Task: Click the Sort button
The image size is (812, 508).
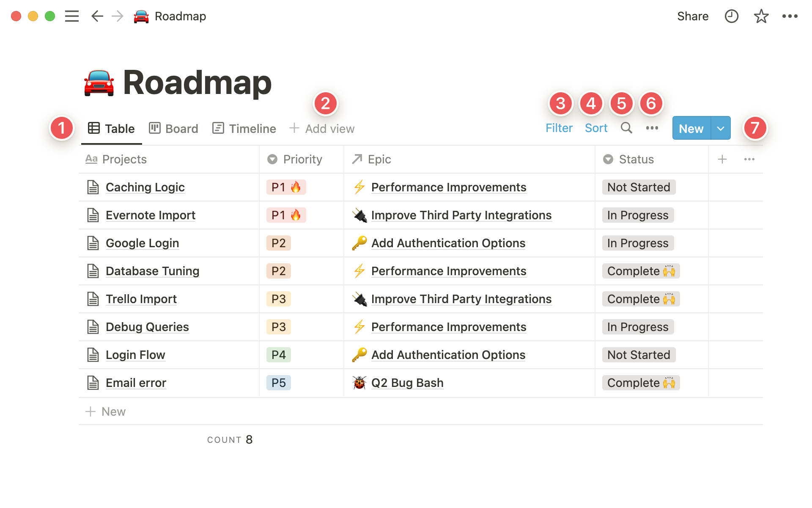Action: tap(596, 128)
